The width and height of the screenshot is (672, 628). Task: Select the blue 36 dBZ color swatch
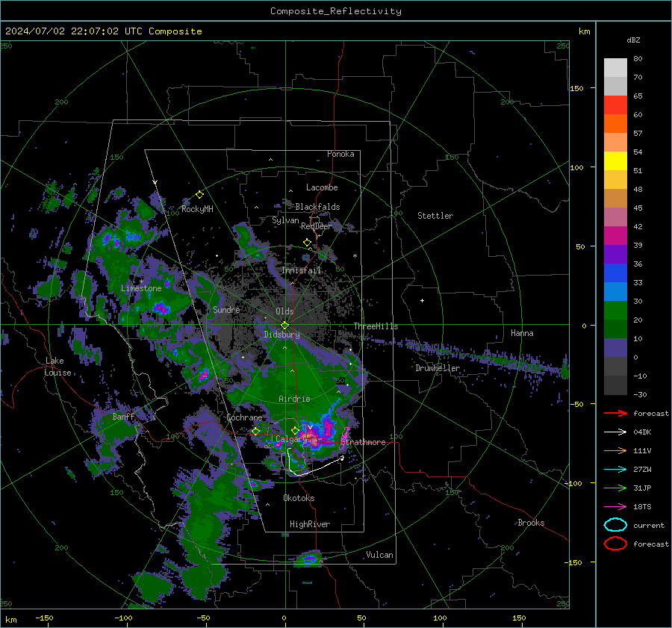(615, 273)
